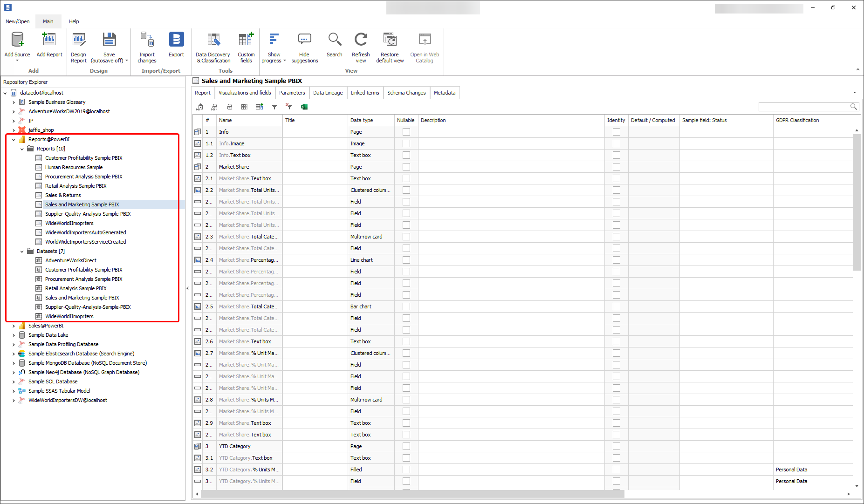864x504 pixels.
Task: Clear filters using the red filter icon
Action: tap(288, 107)
